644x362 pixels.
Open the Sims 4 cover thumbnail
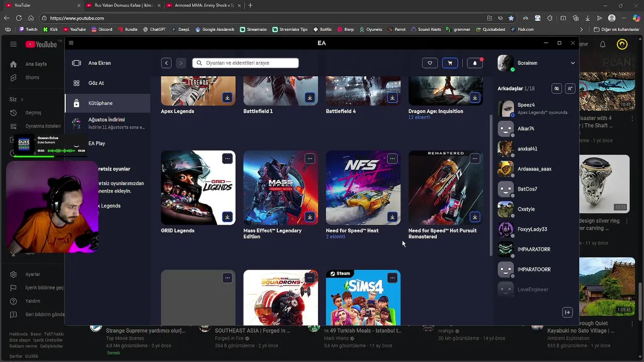coord(363,298)
